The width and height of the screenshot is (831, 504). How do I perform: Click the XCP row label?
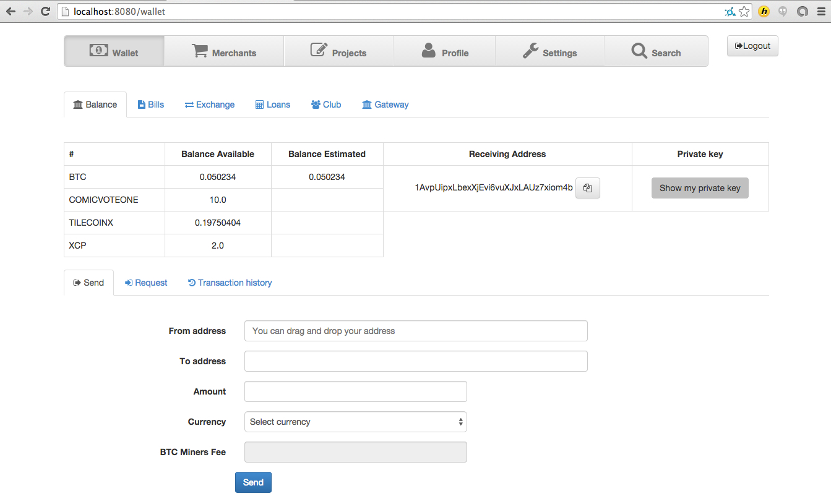coord(78,246)
